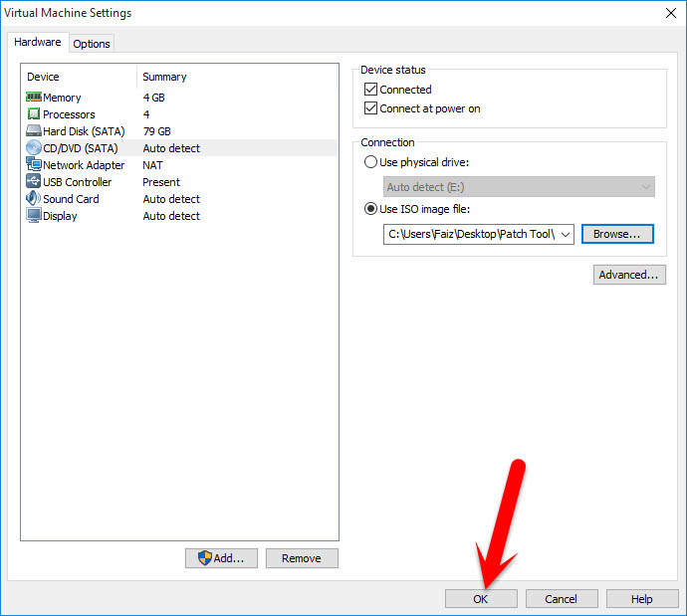This screenshot has width=687, height=616.
Task: Select the Sound Card speaker icon
Action: (34, 198)
